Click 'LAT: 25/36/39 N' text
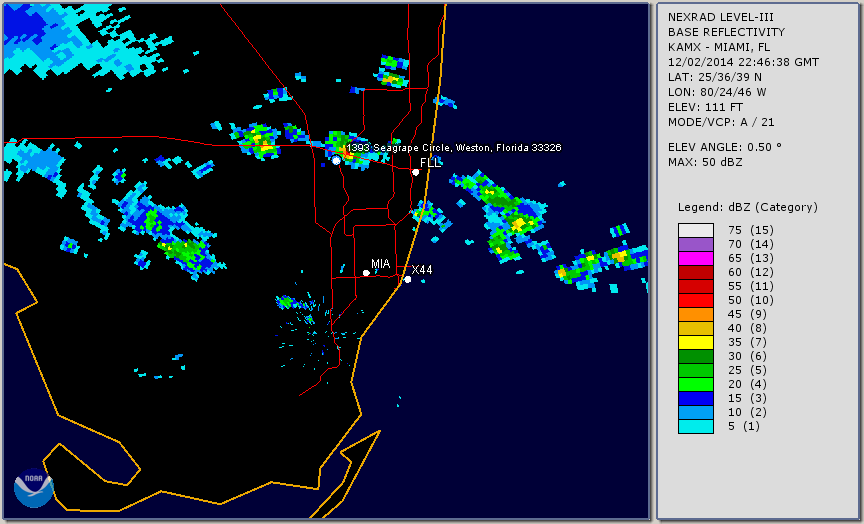This screenshot has width=864, height=524. coord(715,77)
